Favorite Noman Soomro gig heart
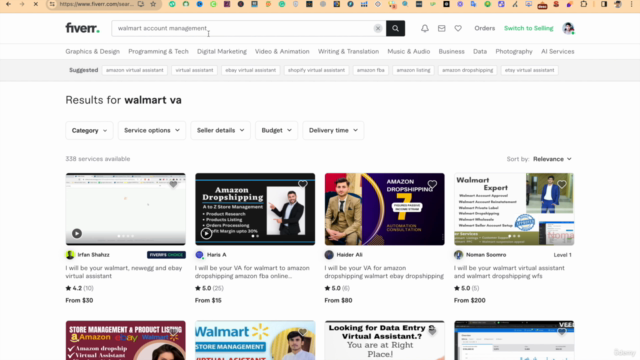This screenshot has height=360, width=640. (x=562, y=184)
